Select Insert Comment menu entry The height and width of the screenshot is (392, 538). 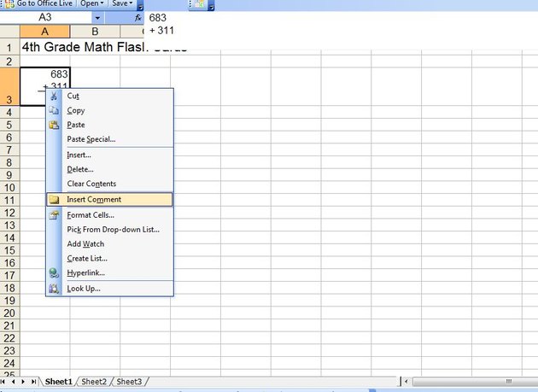pos(109,200)
